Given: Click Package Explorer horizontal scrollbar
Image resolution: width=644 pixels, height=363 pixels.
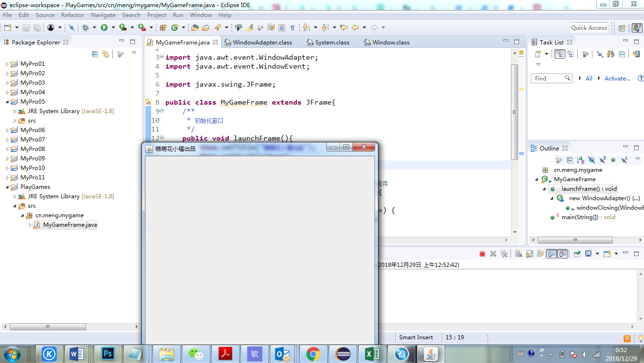Looking at the screenshot, I should point(48,327).
